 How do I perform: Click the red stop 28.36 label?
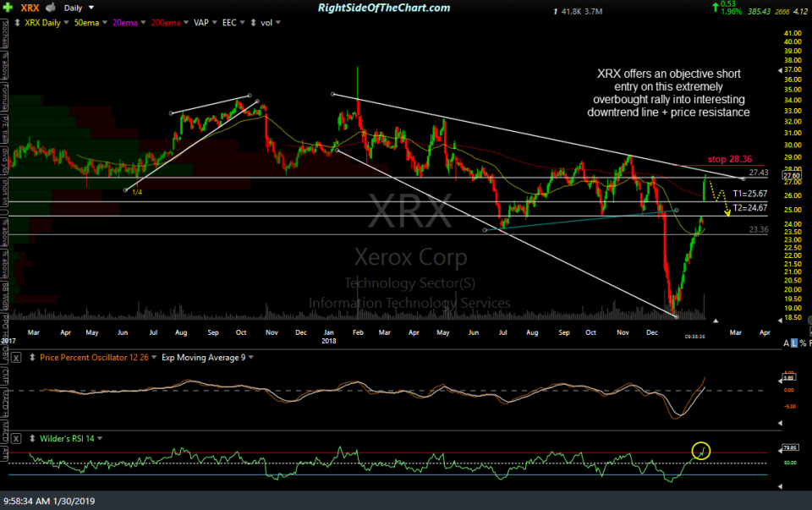point(731,157)
